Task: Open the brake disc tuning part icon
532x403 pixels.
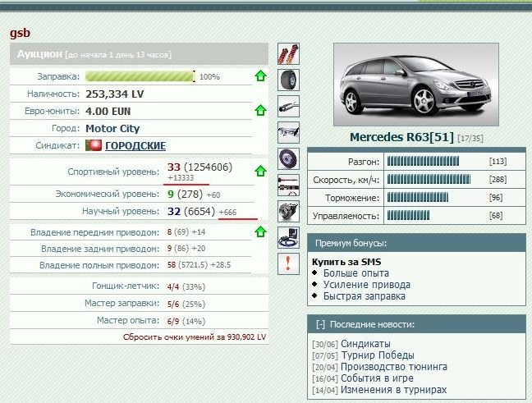Action: pyautogui.click(x=288, y=158)
